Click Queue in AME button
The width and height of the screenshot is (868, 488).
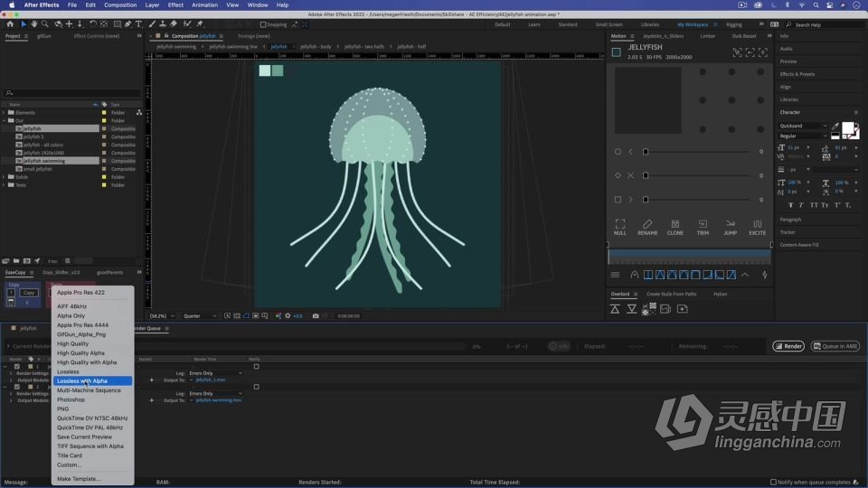(x=835, y=346)
